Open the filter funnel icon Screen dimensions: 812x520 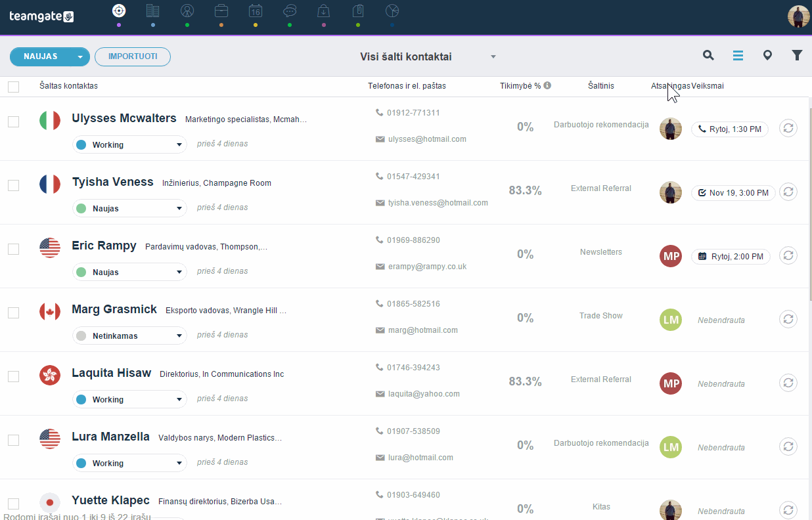click(x=797, y=56)
